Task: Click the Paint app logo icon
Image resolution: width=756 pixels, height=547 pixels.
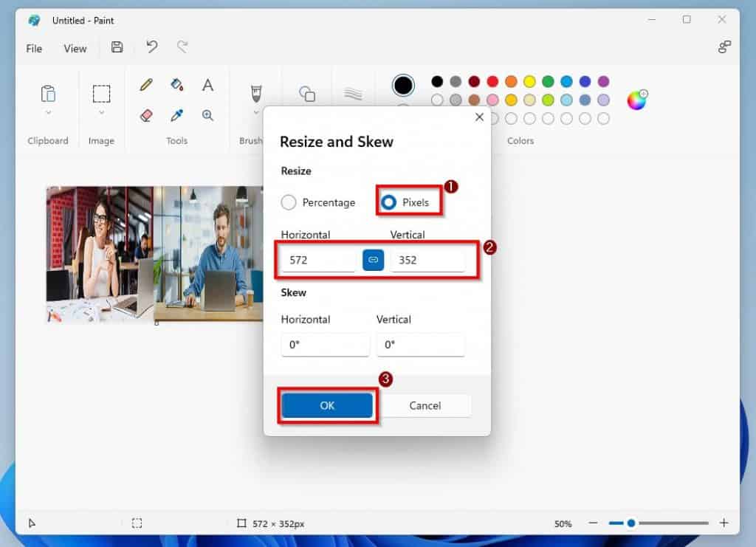Action: [x=34, y=20]
